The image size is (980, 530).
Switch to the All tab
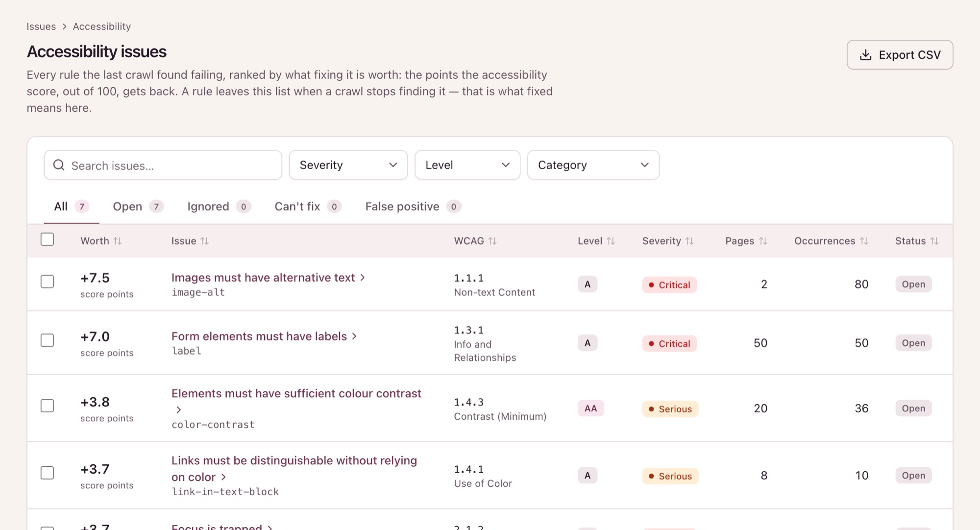pos(71,206)
